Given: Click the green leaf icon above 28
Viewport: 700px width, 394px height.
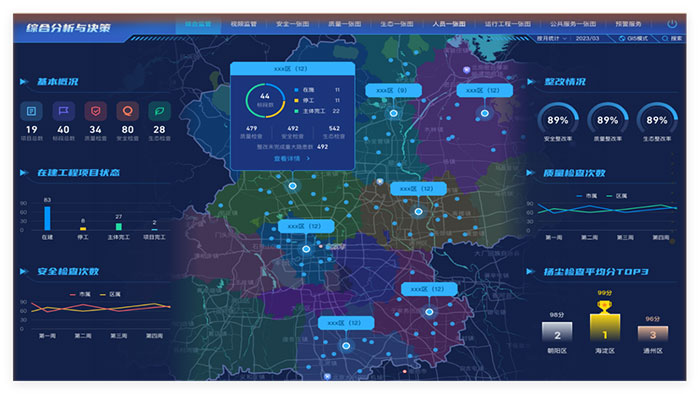Looking at the screenshot, I should 159,111.
